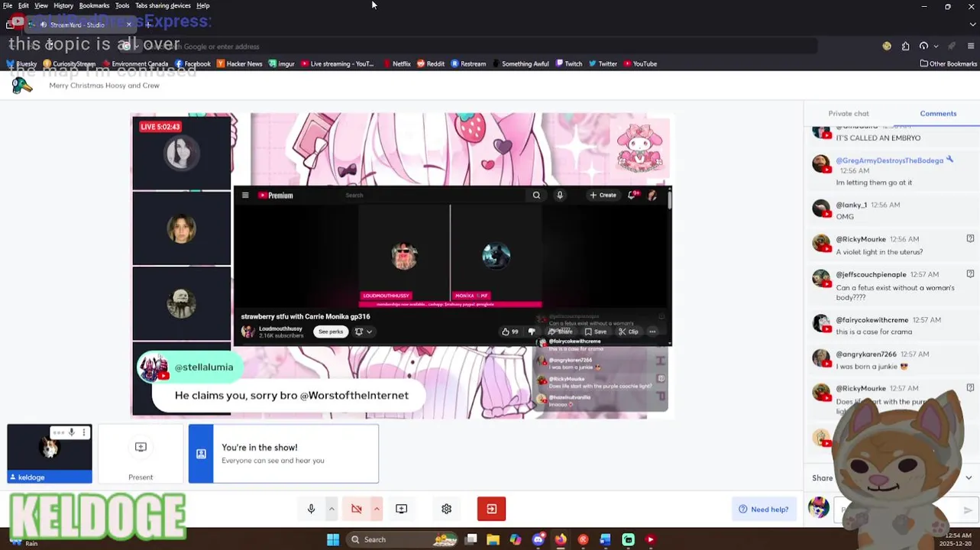The image size is (980, 550).
Task: Click the @fairycokewithcreme comment
Action: click(891, 325)
